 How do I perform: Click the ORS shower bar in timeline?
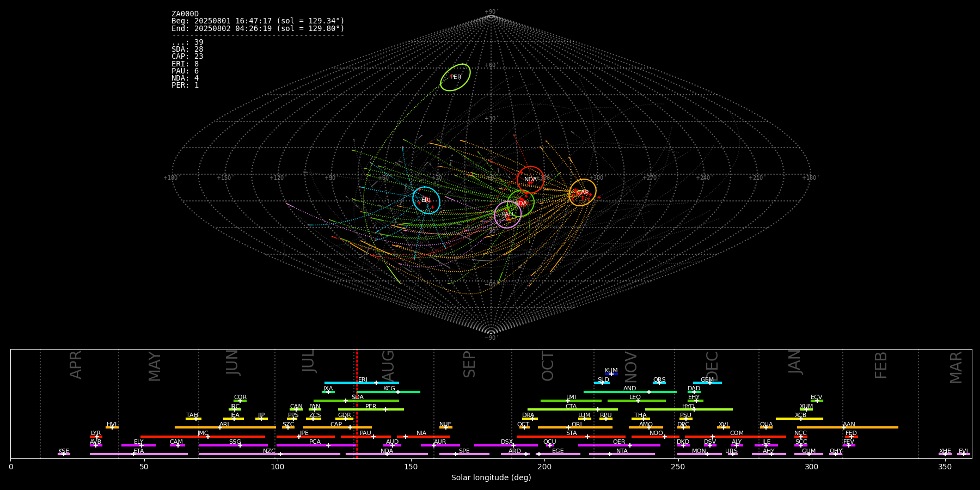(x=659, y=383)
